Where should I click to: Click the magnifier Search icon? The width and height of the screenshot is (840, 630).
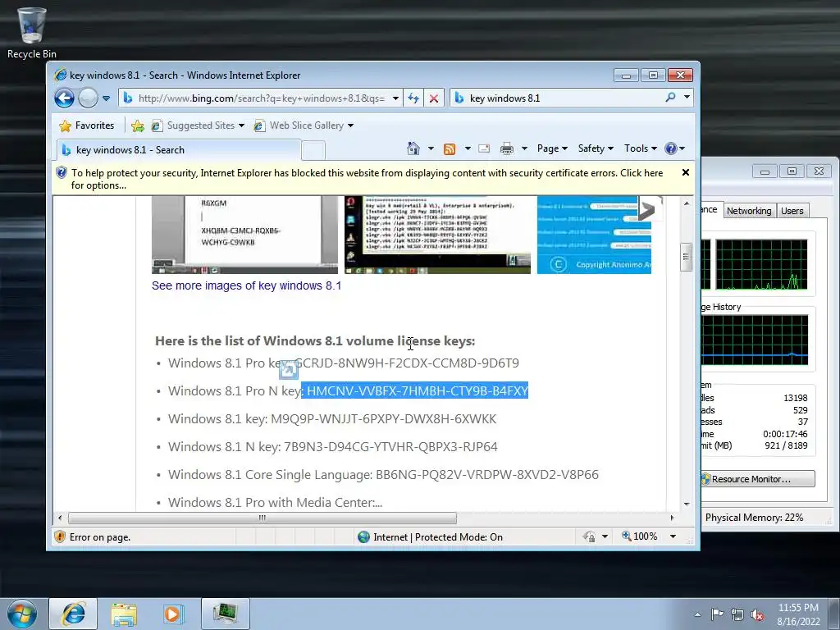(670, 98)
